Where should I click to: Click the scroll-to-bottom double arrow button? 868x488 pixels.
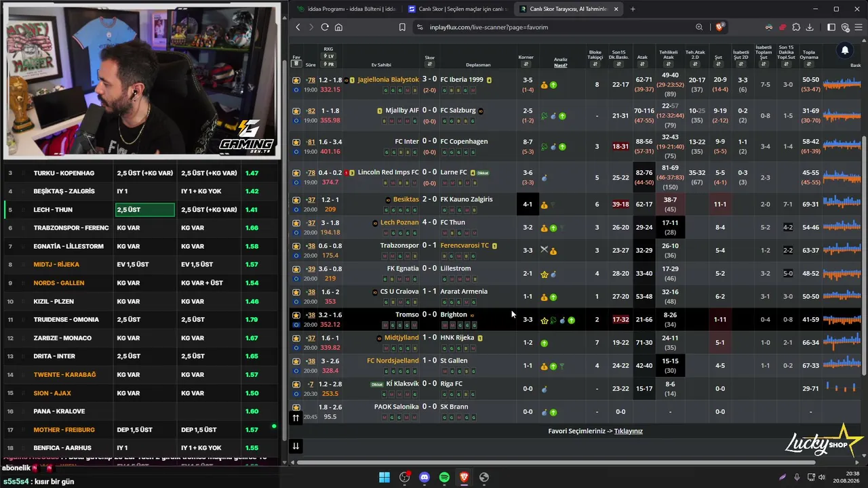click(296, 445)
